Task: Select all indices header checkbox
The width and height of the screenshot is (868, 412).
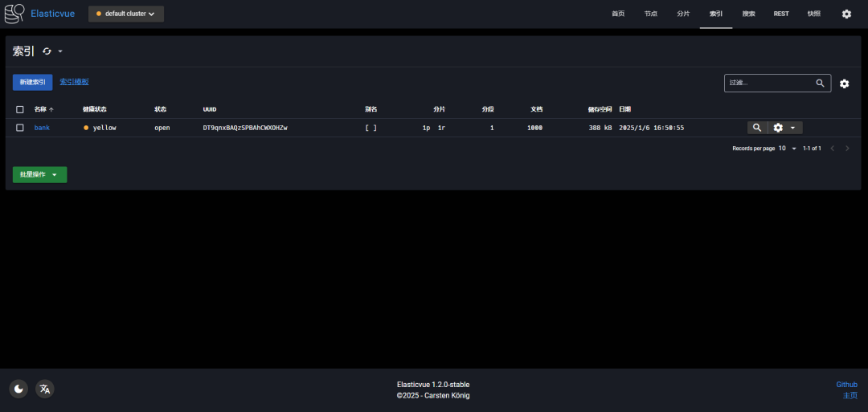Action: [20, 109]
